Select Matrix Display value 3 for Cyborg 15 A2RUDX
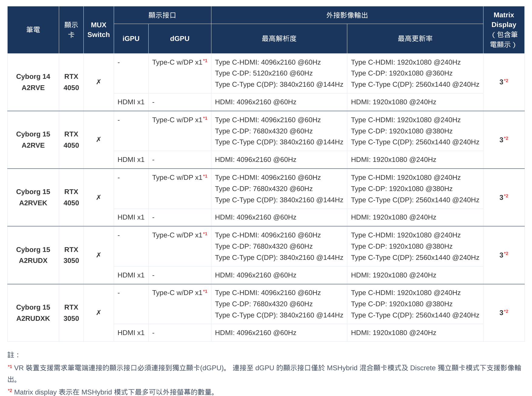Image resolution: width=532 pixels, height=396 pixels. 503,255
